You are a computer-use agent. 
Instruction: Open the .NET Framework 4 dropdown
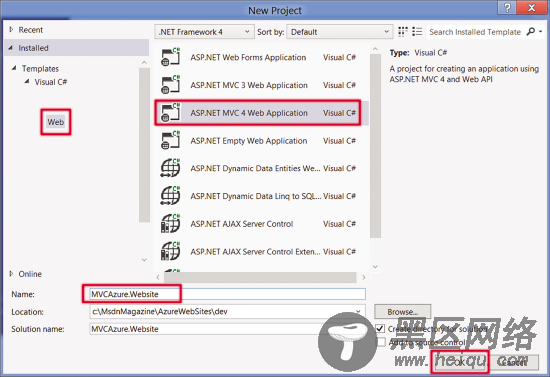tap(204, 32)
